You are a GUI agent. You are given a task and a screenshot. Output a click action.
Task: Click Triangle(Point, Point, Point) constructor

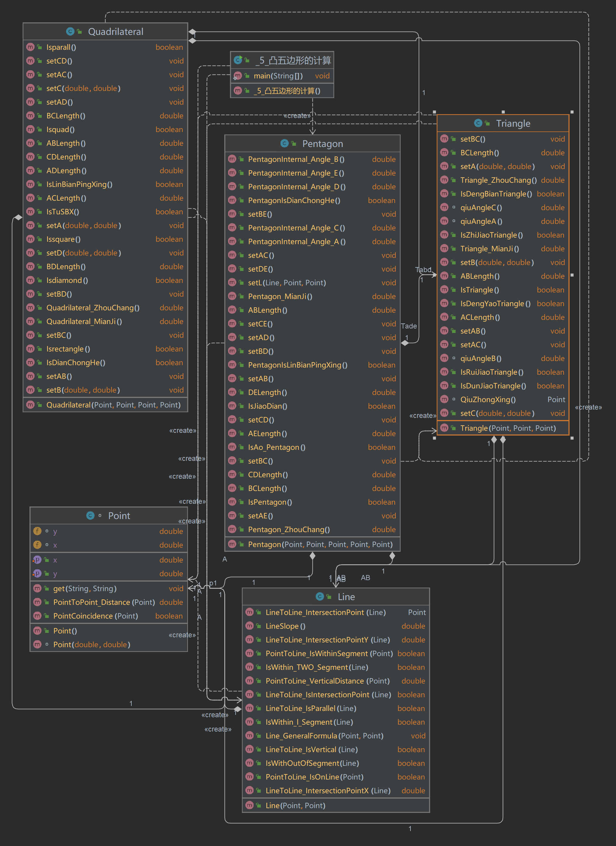[x=508, y=428]
